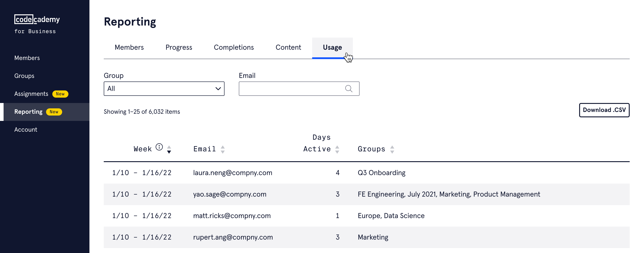The width and height of the screenshot is (644, 253).
Task: Open the Group filter dropdown
Action: tap(164, 89)
